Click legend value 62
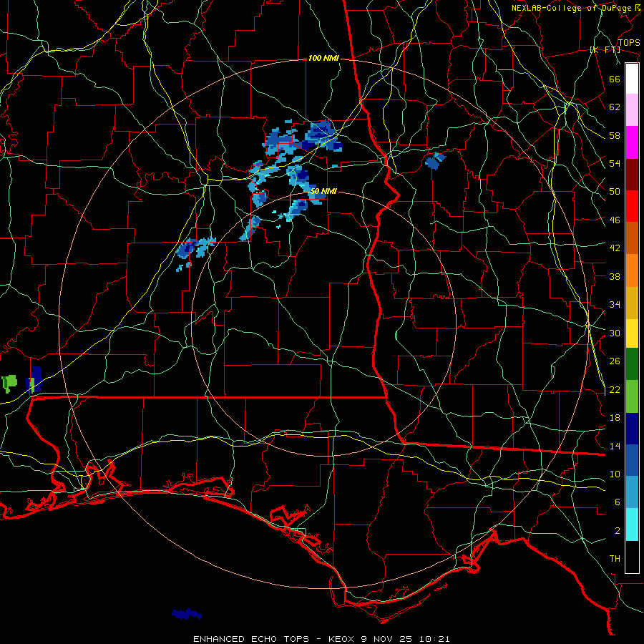Screen dimensions: 644x644 tap(615, 107)
